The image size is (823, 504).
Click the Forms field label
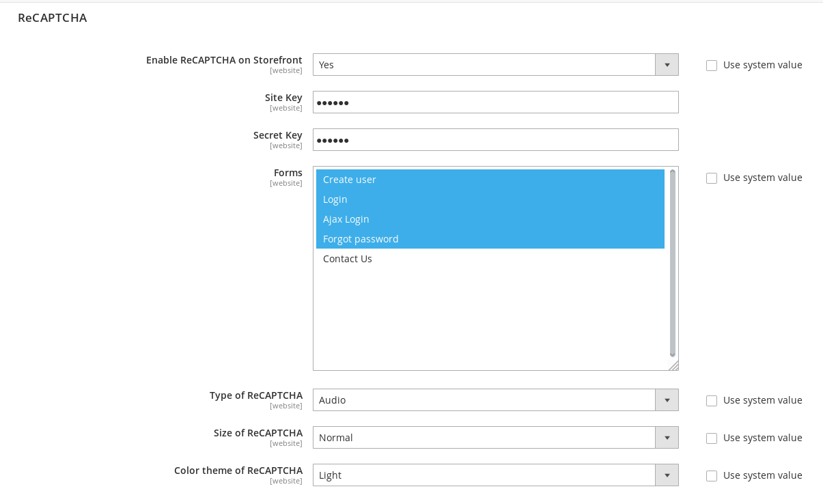click(x=288, y=173)
